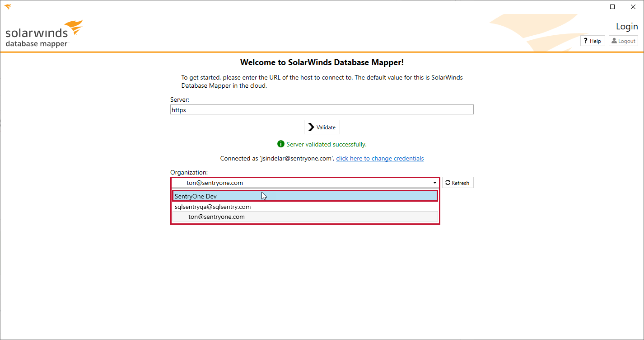644x340 pixels.
Task: Open the Help button
Action: tap(592, 41)
